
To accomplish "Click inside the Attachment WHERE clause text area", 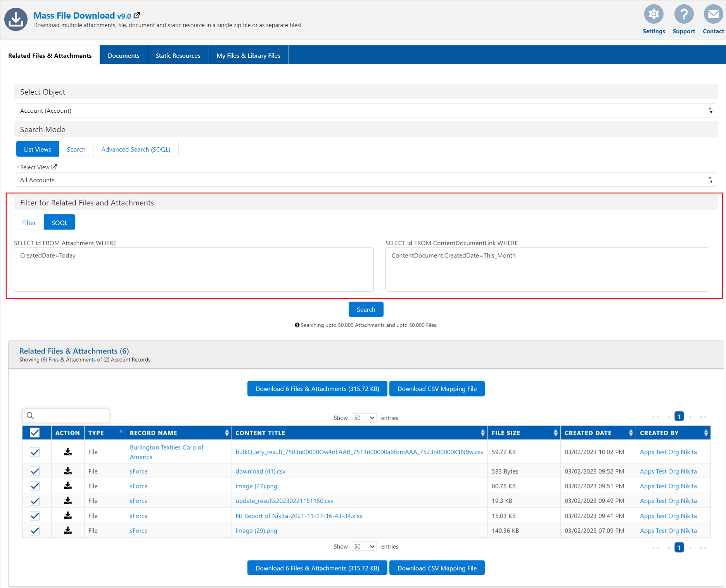I will (193, 269).
